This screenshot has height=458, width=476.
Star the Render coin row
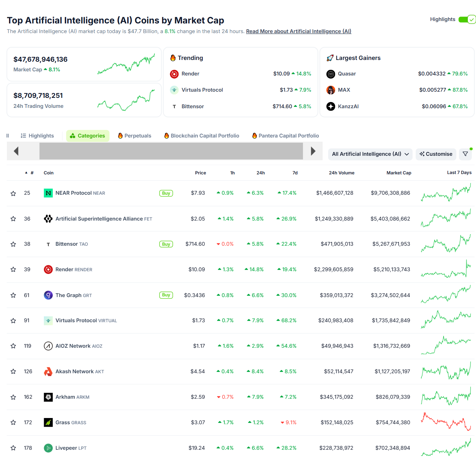point(13,269)
